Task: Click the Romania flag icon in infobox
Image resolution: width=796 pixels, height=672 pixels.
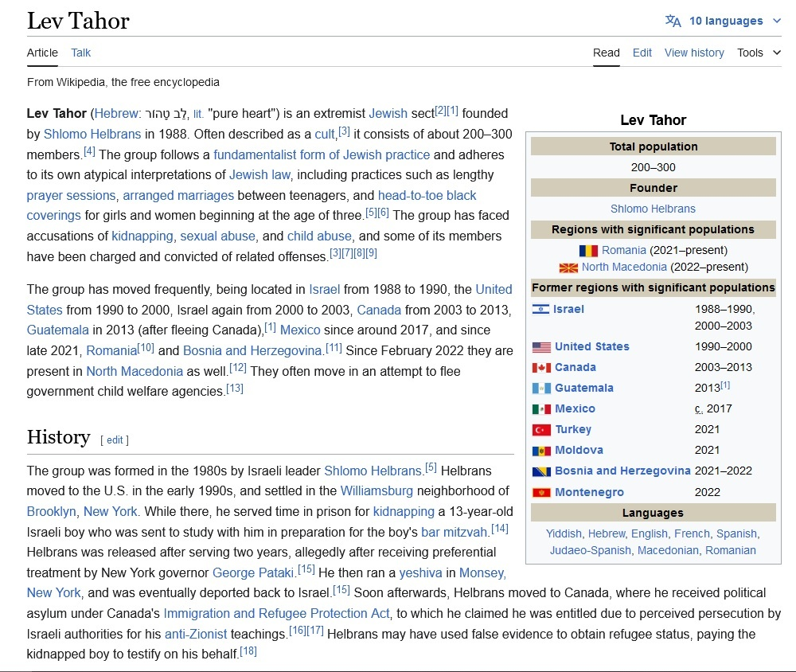Action: (x=588, y=251)
